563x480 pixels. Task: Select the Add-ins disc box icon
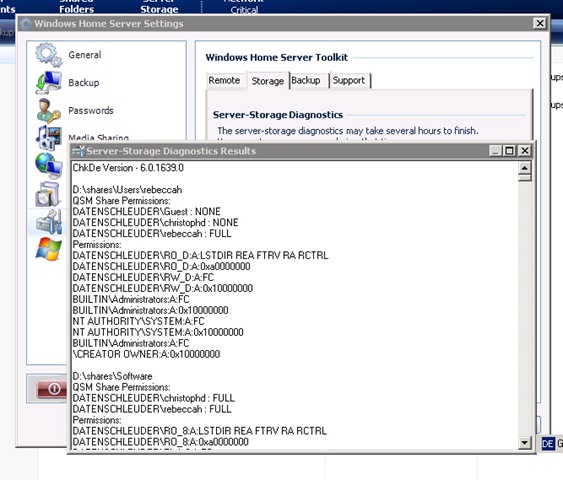tap(48, 194)
